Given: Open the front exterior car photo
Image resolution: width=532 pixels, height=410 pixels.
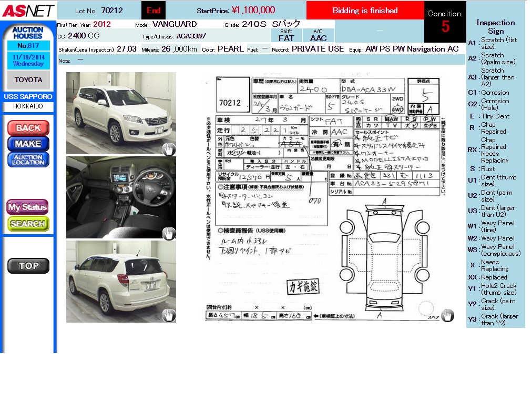Looking at the screenshot, I should tap(121, 113).
